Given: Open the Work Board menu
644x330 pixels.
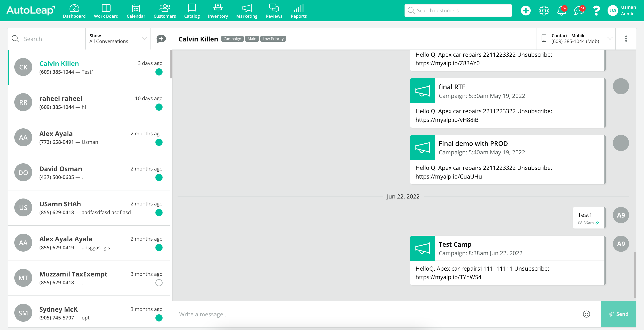Looking at the screenshot, I should tap(106, 11).
